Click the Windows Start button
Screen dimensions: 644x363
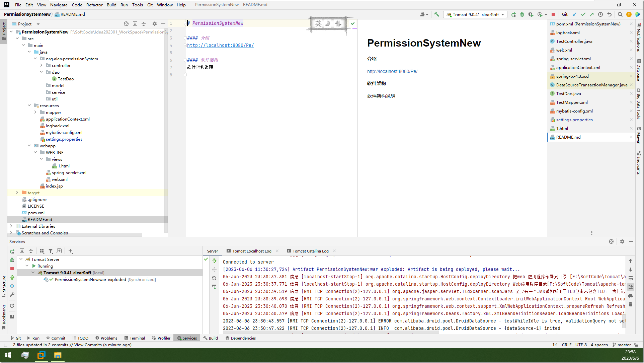(8, 355)
